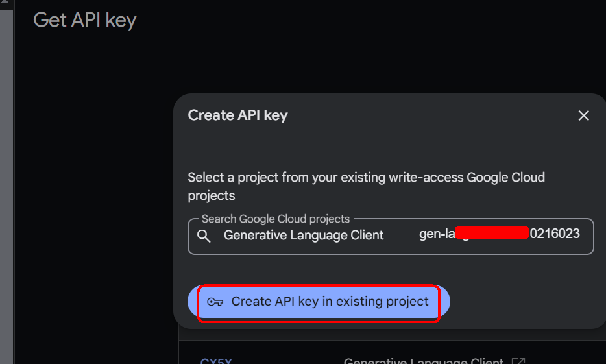Click the "Select a project" instruction text
The width and height of the screenshot is (606, 364).
[366, 186]
